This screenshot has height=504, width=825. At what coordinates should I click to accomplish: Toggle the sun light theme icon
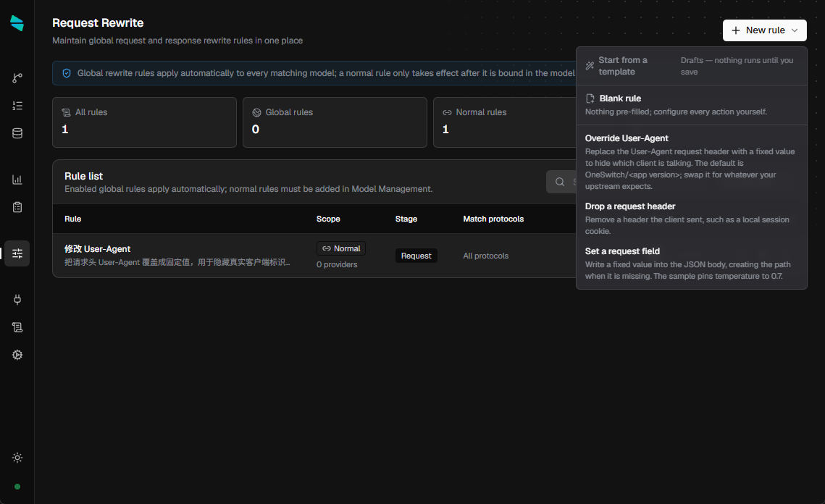point(17,458)
